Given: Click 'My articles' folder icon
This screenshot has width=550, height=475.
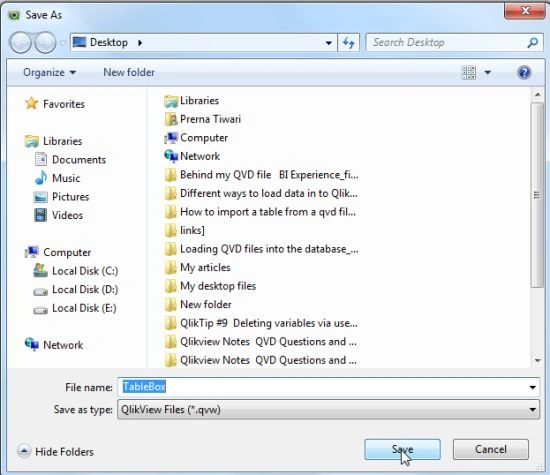Looking at the screenshot, I should (171, 268).
